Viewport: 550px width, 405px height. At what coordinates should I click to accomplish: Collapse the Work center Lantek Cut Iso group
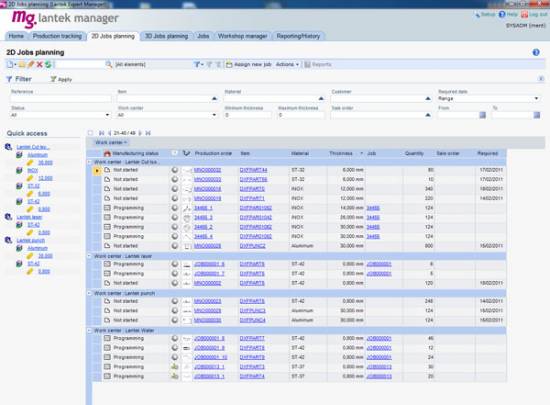point(89,162)
